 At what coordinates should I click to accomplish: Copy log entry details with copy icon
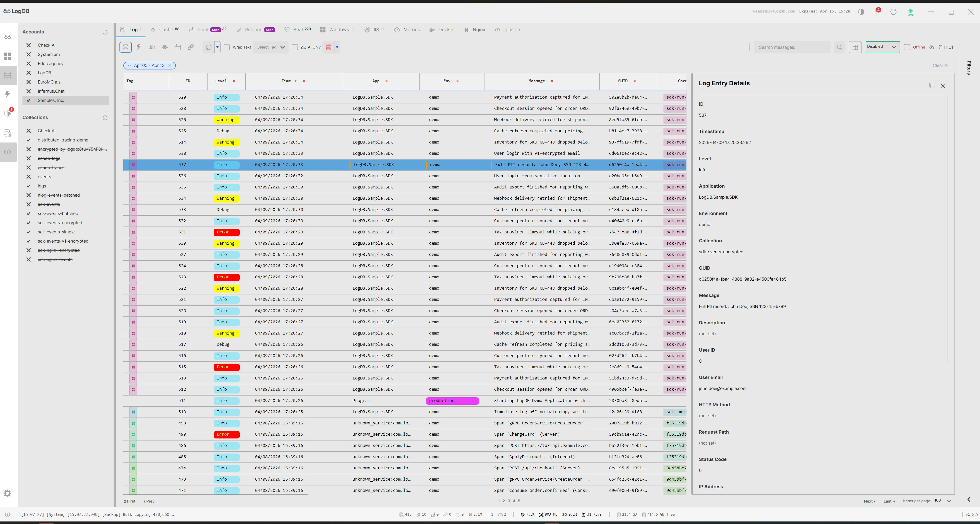[x=932, y=86]
